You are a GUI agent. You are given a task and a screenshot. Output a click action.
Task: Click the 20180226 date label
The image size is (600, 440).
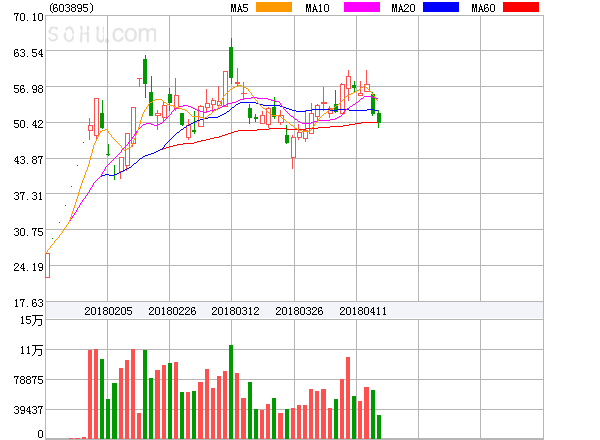[172, 311]
